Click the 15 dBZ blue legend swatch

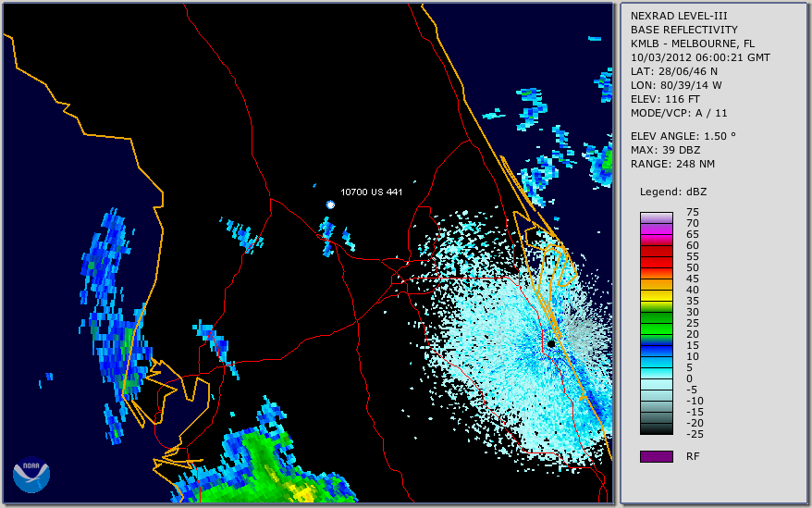pos(657,351)
